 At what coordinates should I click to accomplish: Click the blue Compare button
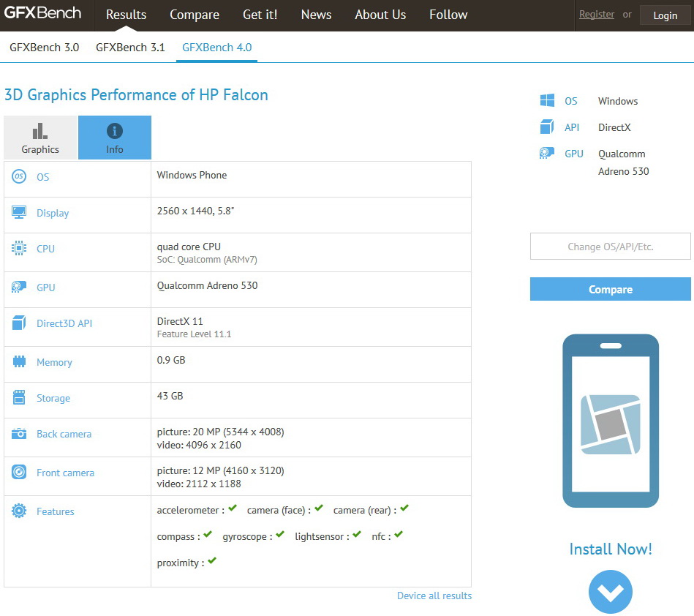(x=611, y=289)
